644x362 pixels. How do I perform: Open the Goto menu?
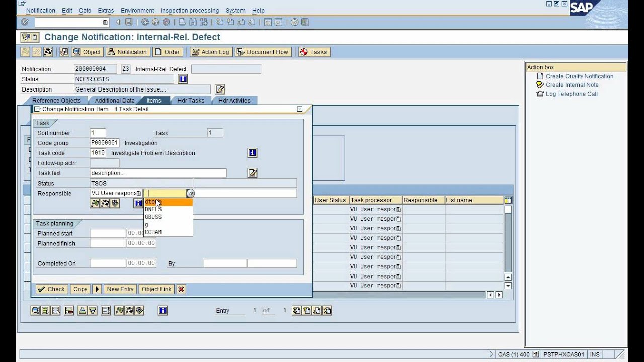pyautogui.click(x=85, y=10)
